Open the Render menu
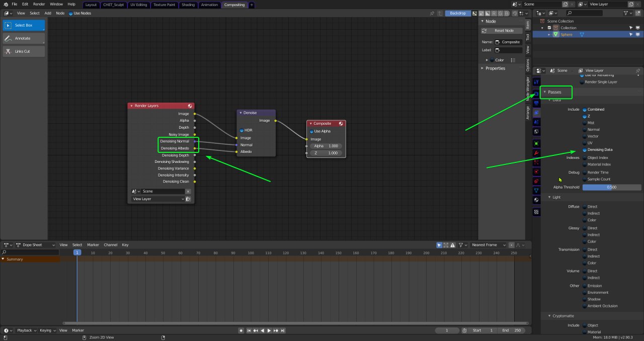This screenshot has height=341, width=644. click(39, 4)
